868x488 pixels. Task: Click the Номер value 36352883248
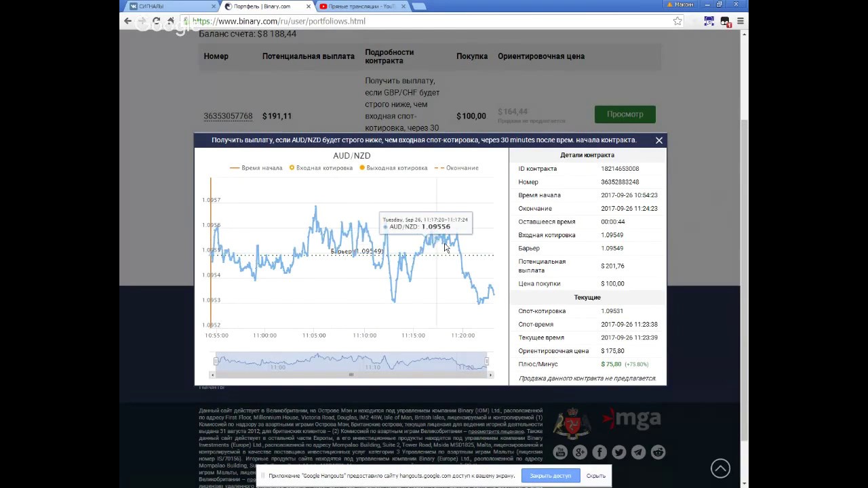click(620, 182)
